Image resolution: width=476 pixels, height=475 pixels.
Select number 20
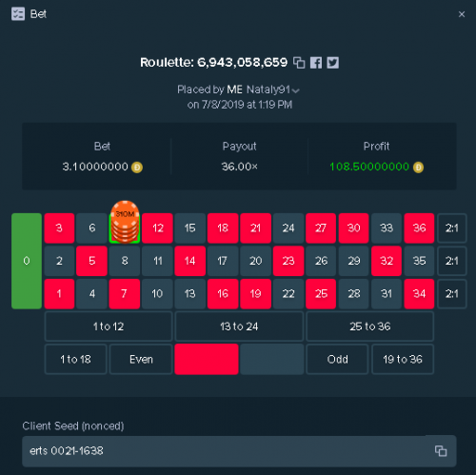click(255, 261)
